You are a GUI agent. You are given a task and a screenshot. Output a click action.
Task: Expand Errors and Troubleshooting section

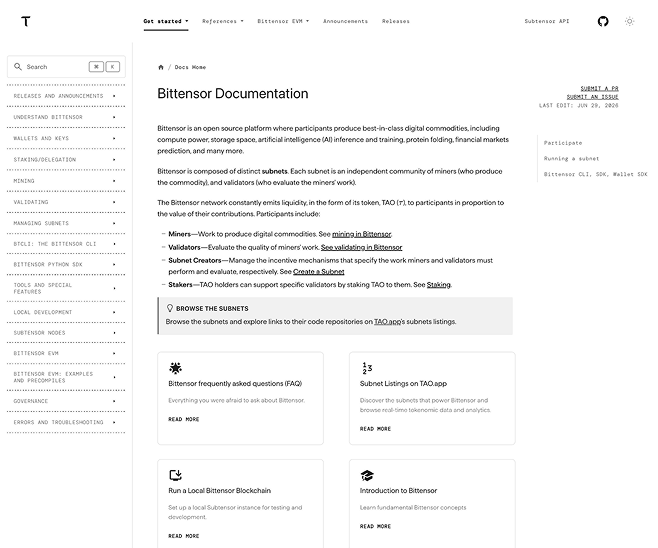(66, 422)
